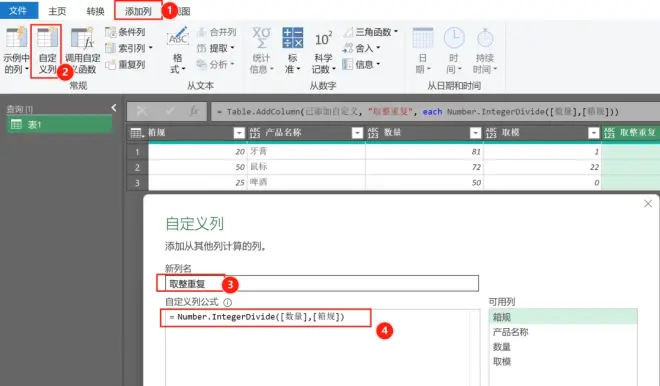Click data type icon of 取模 column

[491, 133]
